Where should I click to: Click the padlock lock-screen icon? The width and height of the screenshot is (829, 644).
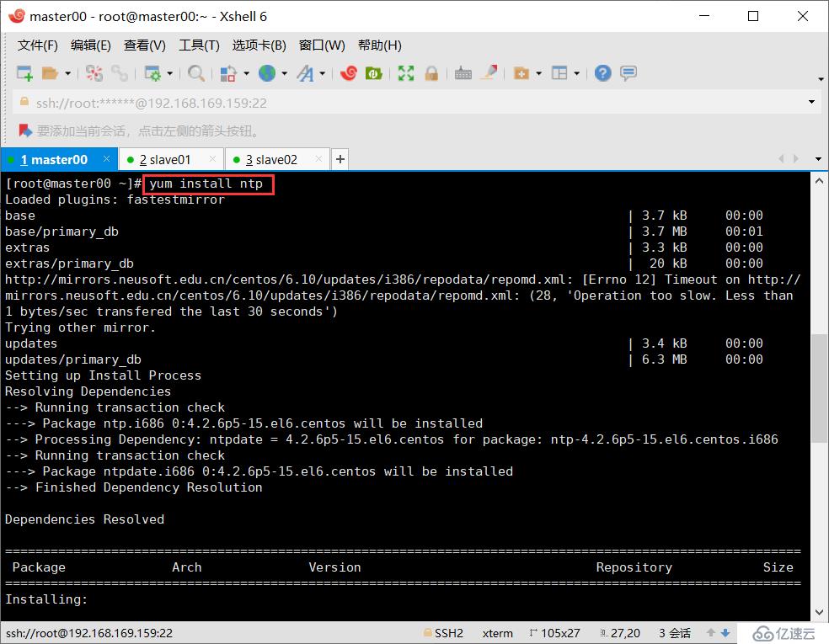tap(431, 73)
